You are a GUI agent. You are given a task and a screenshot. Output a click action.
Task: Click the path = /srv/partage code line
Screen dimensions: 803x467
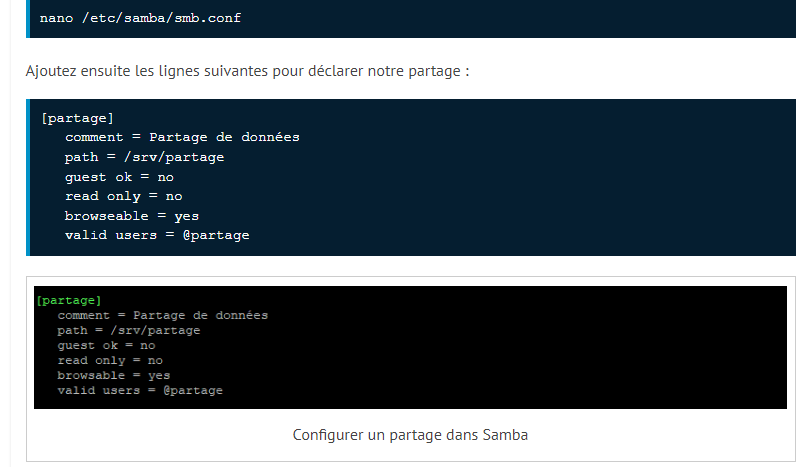144,157
